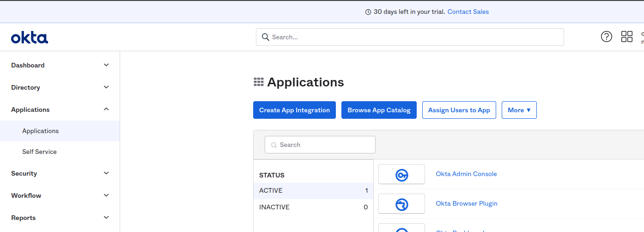Focus the top global Search field
644x232 pixels.
(410, 37)
